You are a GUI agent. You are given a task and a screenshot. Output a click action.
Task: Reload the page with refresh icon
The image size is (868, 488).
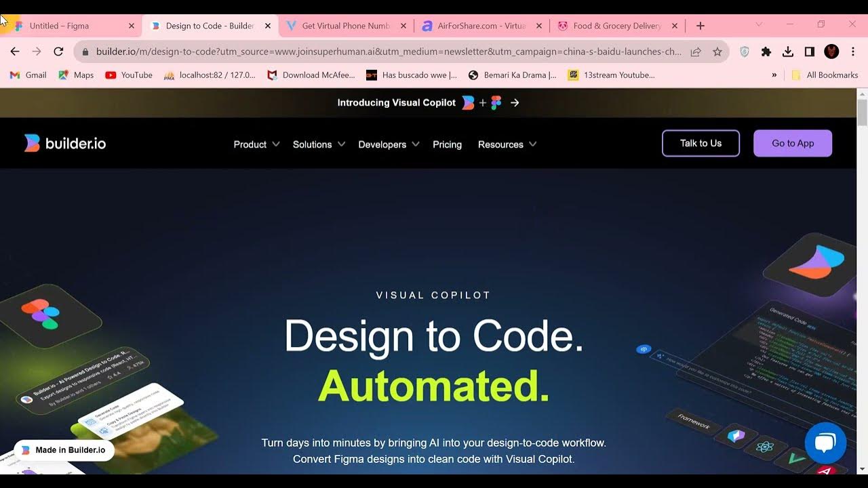click(58, 52)
